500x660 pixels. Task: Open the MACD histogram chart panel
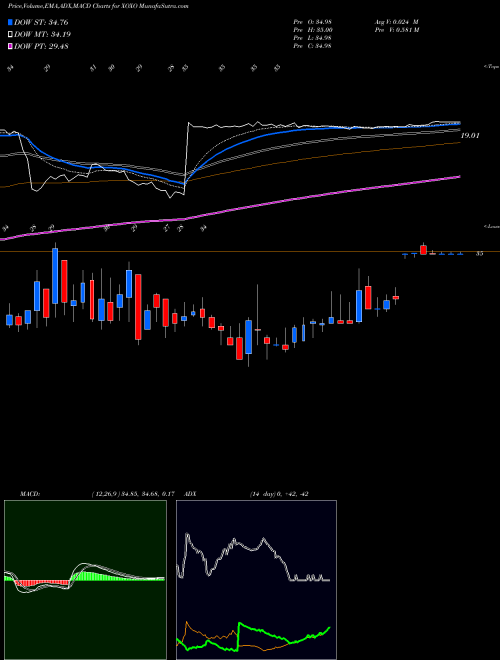[85, 580]
